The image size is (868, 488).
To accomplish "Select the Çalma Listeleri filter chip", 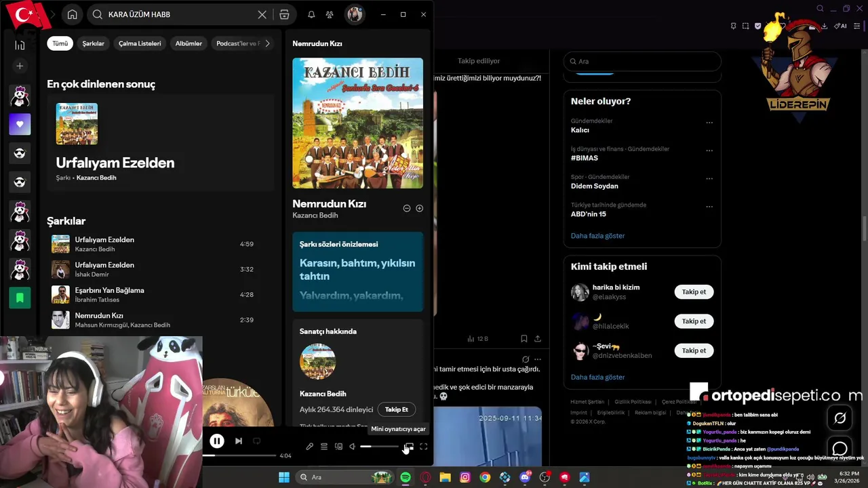I will click(140, 43).
